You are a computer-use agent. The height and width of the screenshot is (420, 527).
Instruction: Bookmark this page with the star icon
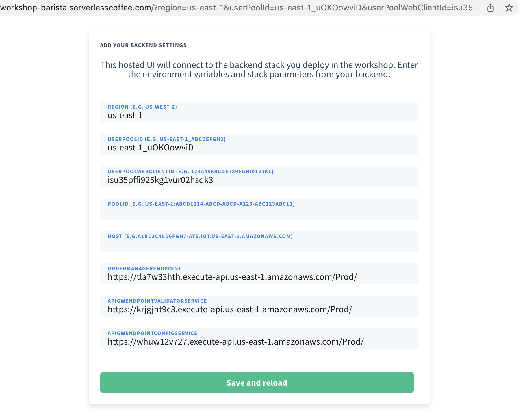tap(509, 8)
